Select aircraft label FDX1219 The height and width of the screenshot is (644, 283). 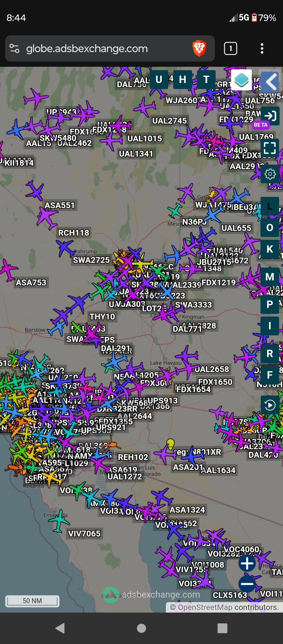(x=219, y=282)
